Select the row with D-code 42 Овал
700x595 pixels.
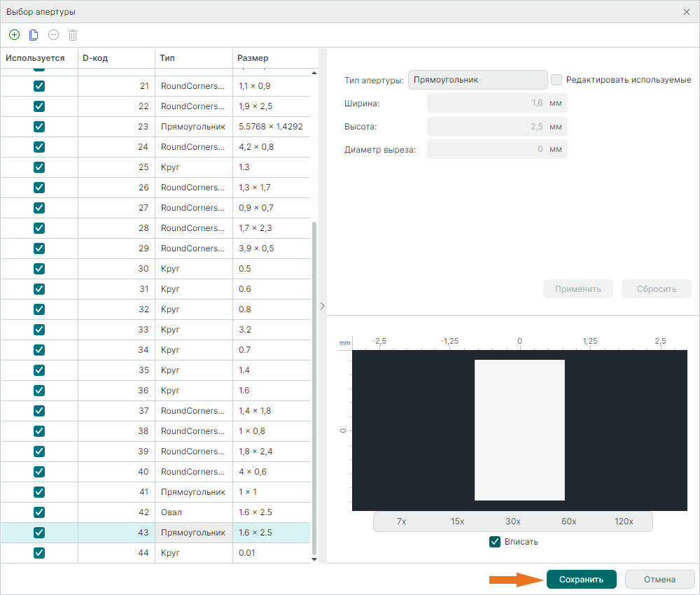(192, 512)
